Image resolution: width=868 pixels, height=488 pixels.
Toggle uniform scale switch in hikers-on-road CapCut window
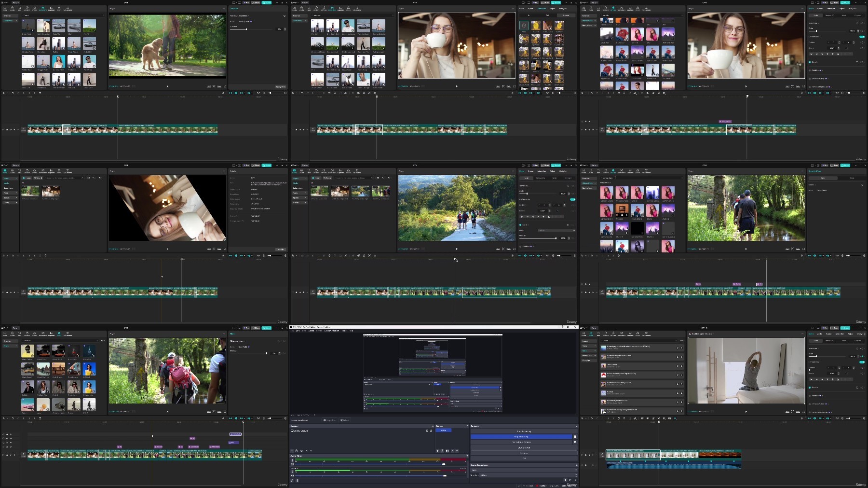point(572,199)
